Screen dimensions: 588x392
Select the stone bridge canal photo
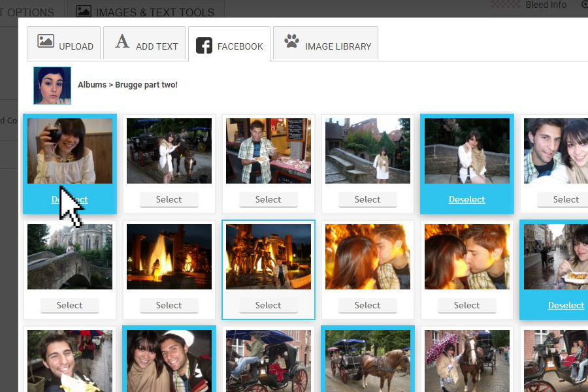(367, 199)
